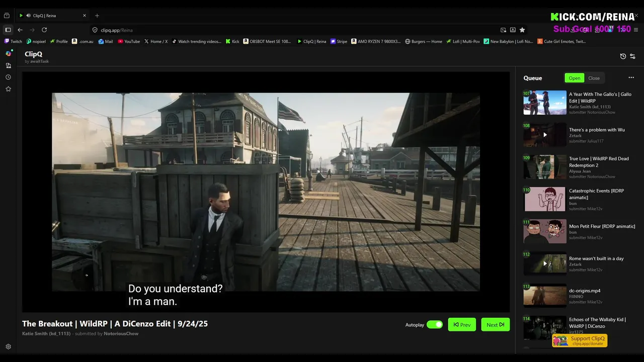Click title 'Catastrophic Events [RDRP animatic]'
Screen dimensions: 644x362
coord(596,194)
